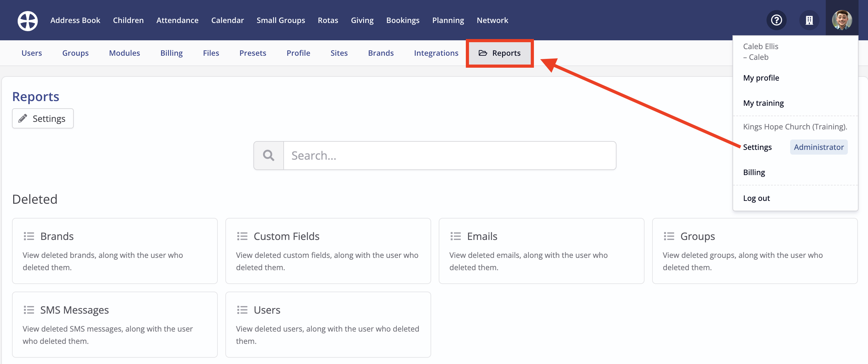Open the Address Book module
This screenshot has width=868, height=364.
pos(75,20)
